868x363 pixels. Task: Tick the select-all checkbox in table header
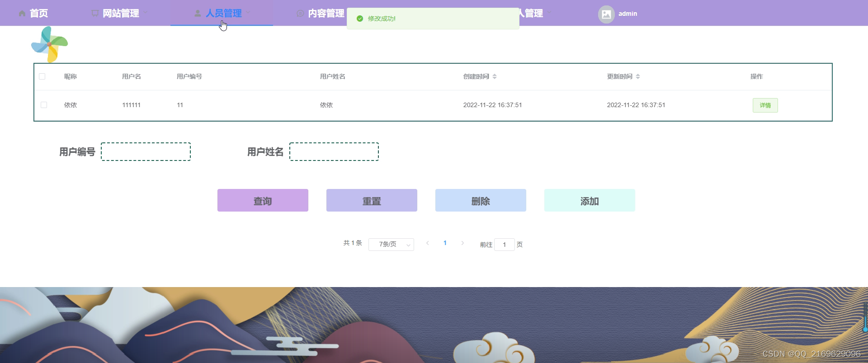[x=42, y=76]
